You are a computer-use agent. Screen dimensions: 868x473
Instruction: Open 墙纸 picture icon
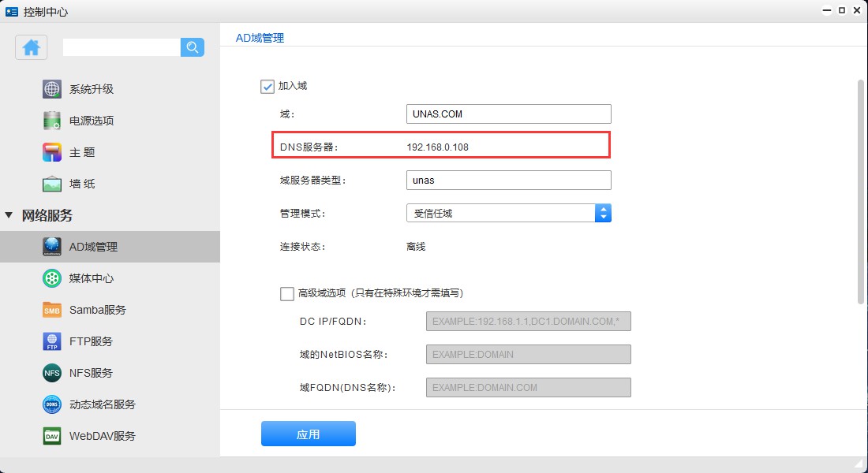[x=52, y=184]
